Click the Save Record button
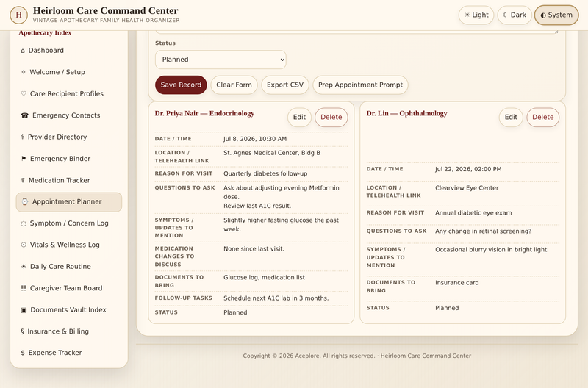This screenshot has width=588, height=388. pyautogui.click(x=181, y=85)
